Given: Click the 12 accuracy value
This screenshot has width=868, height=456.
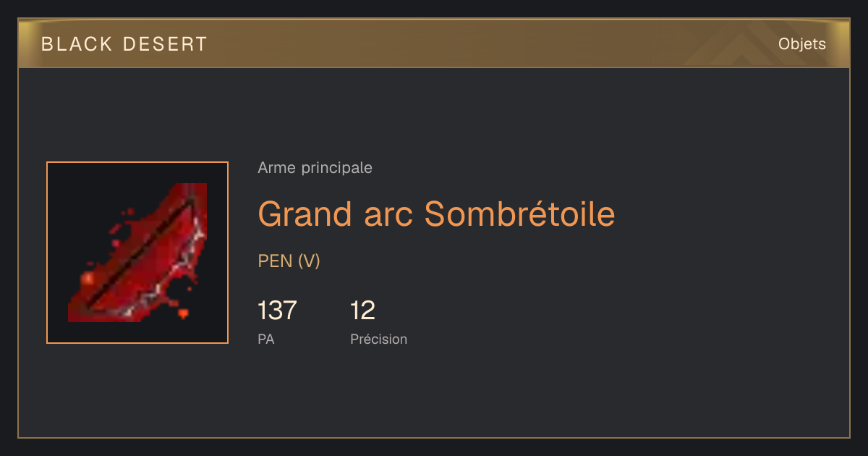Looking at the screenshot, I should (362, 311).
